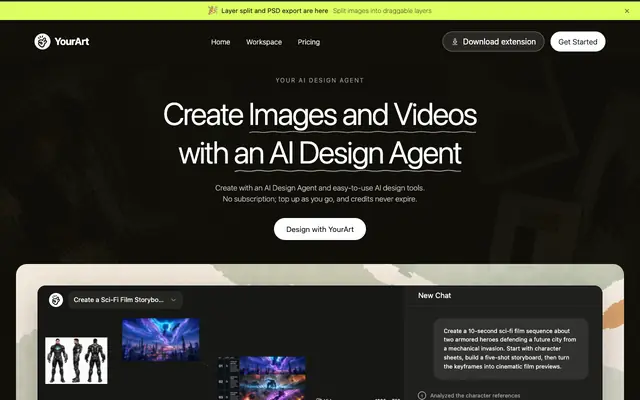Open the armored character sheet thumbnail
The image size is (640, 400).
[x=76, y=360]
